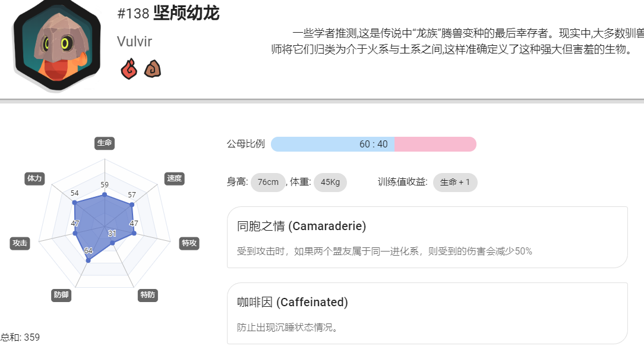This screenshot has height=352, width=644.
Task: Click the 45Kg weight chip
Action: pyautogui.click(x=330, y=182)
